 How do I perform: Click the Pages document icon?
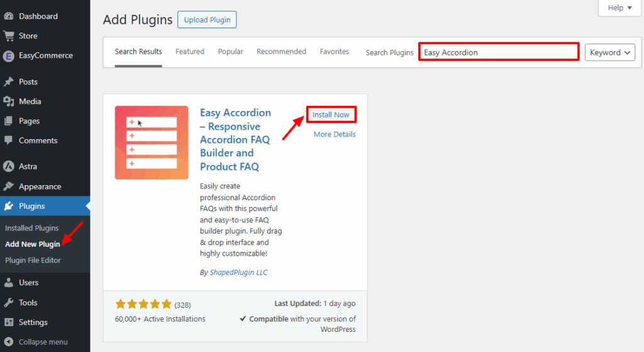click(9, 121)
